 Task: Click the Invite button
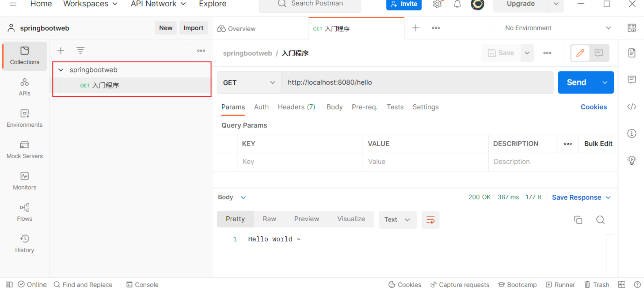point(404,4)
